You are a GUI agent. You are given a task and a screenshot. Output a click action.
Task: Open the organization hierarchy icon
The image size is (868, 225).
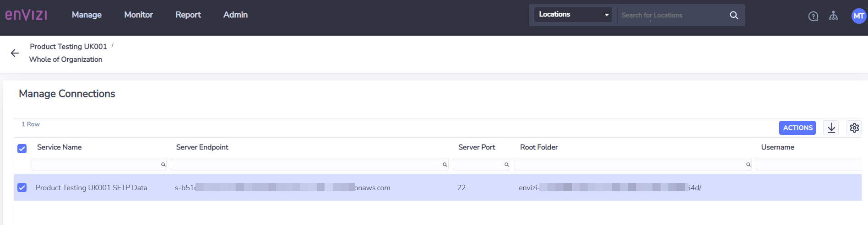(x=833, y=16)
